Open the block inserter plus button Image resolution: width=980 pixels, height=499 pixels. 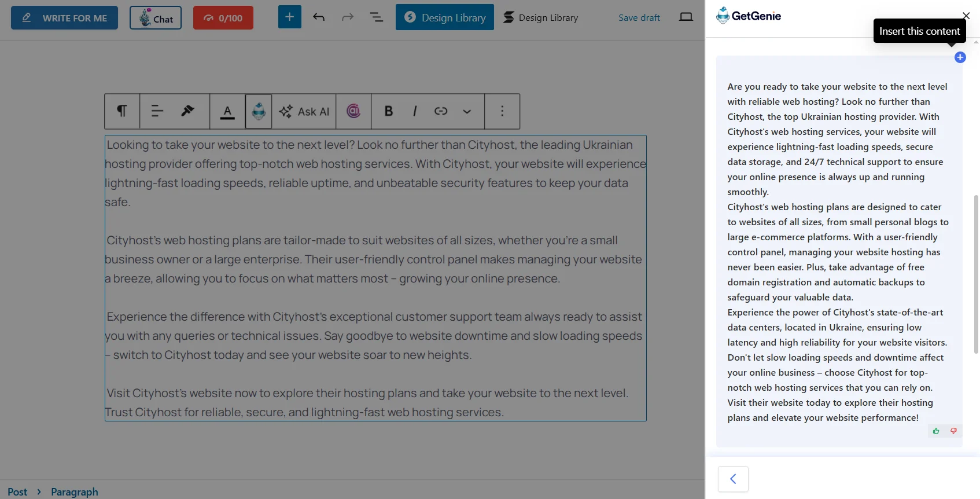coord(290,17)
